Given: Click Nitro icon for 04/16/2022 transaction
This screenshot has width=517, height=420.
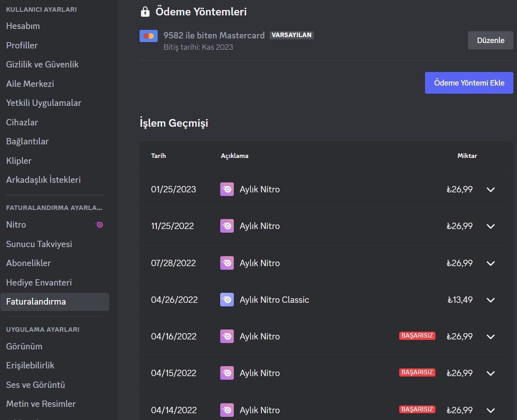Looking at the screenshot, I should [227, 336].
